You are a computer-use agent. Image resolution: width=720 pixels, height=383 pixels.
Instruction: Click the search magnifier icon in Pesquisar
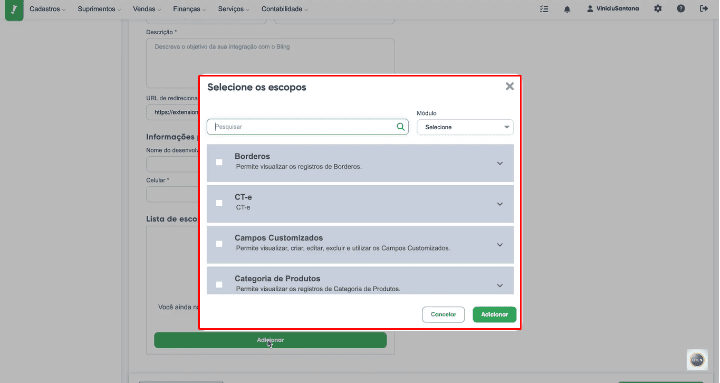click(400, 127)
